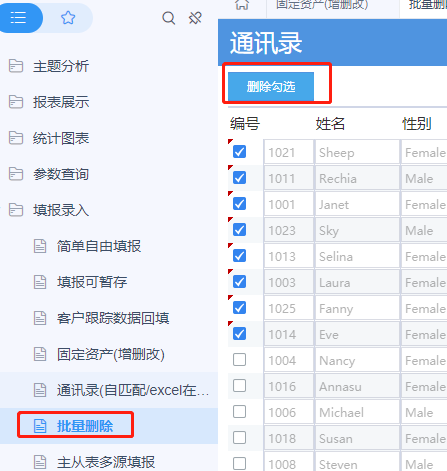Uncheck the checkbox for row 1014 Eve
447x471 pixels.
[x=239, y=334]
